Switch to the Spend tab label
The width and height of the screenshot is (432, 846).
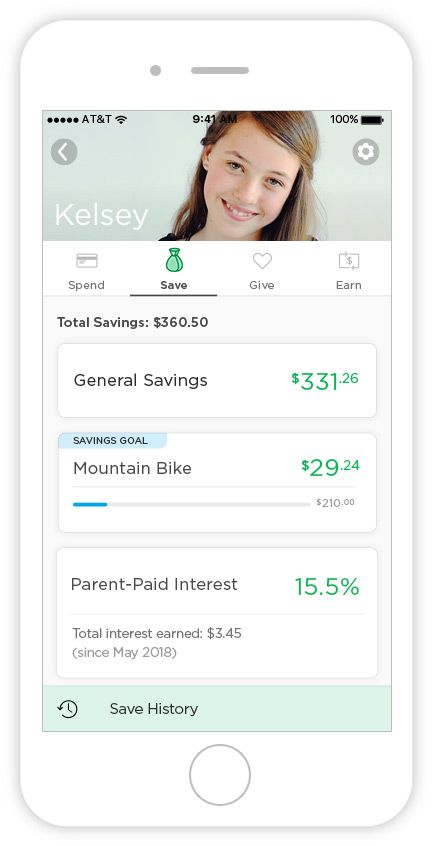tap(86, 285)
